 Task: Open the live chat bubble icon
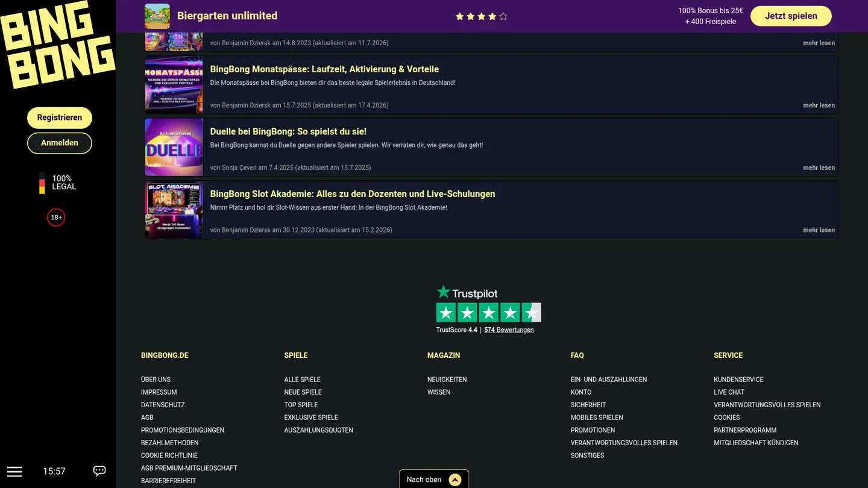(x=99, y=471)
